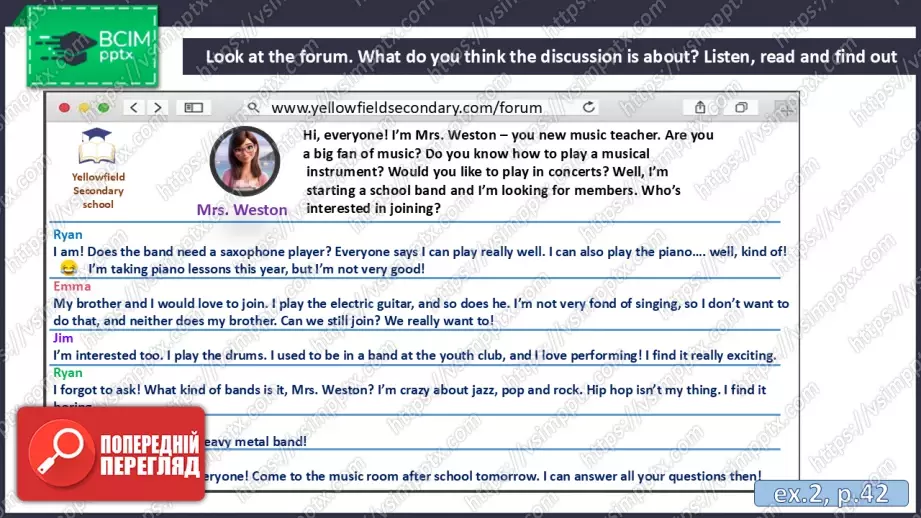Click the first Ryan username
The image size is (921, 518).
point(67,235)
